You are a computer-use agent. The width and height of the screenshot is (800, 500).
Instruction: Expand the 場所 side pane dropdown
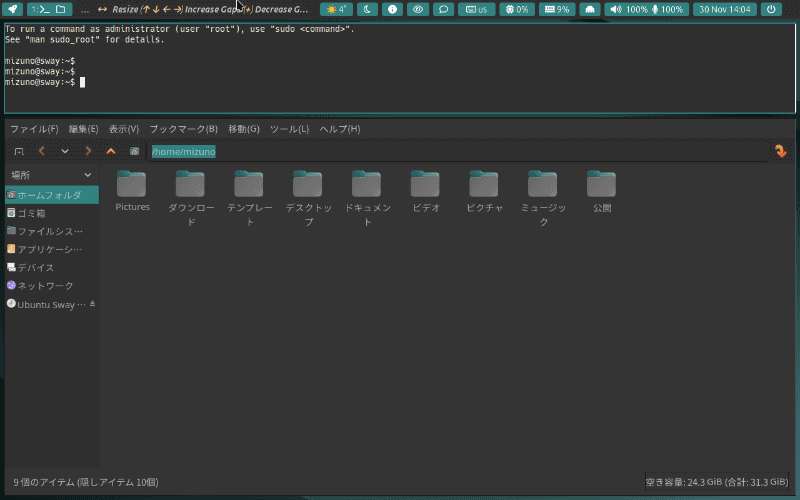tap(52, 175)
